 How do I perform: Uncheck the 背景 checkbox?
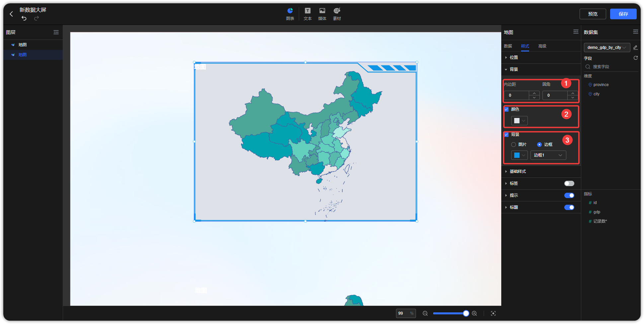point(507,135)
